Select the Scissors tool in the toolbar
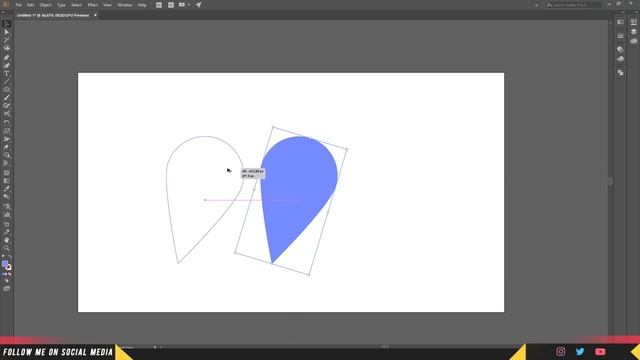The height and width of the screenshot is (360, 640). pos(7,114)
